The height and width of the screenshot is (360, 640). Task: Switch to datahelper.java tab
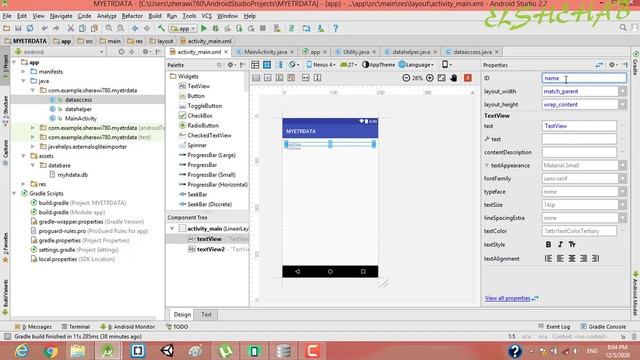click(x=411, y=52)
